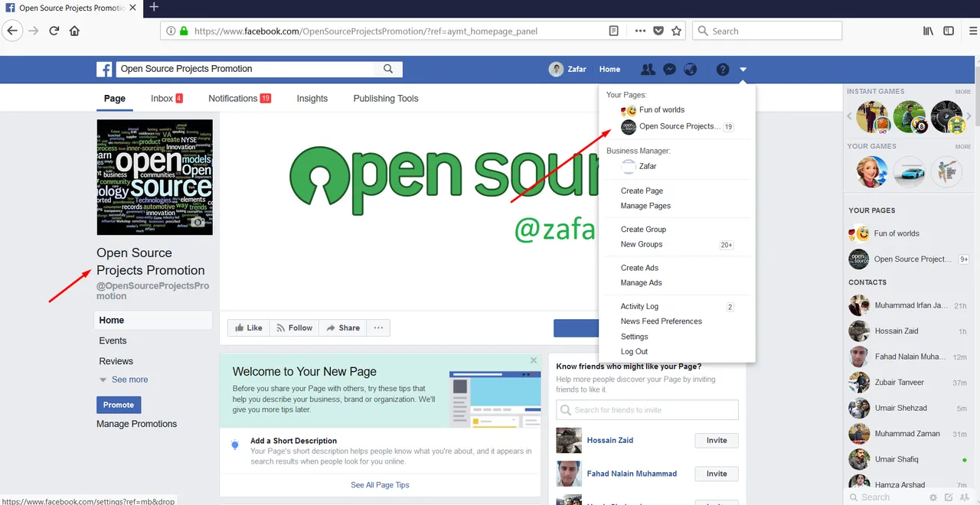980x505 pixels.
Task: Open Reviews in left page menu
Action: pos(116,361)
